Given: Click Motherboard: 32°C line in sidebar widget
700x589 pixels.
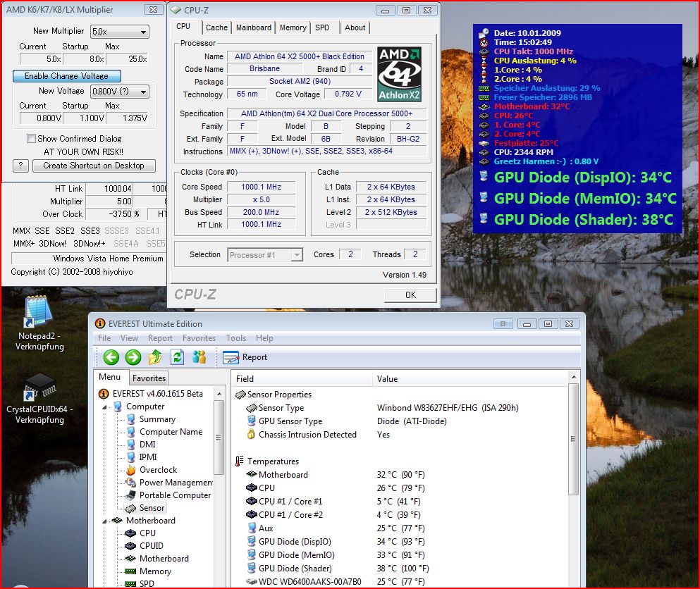Looking at the screenshot, I should click(524, 106).
